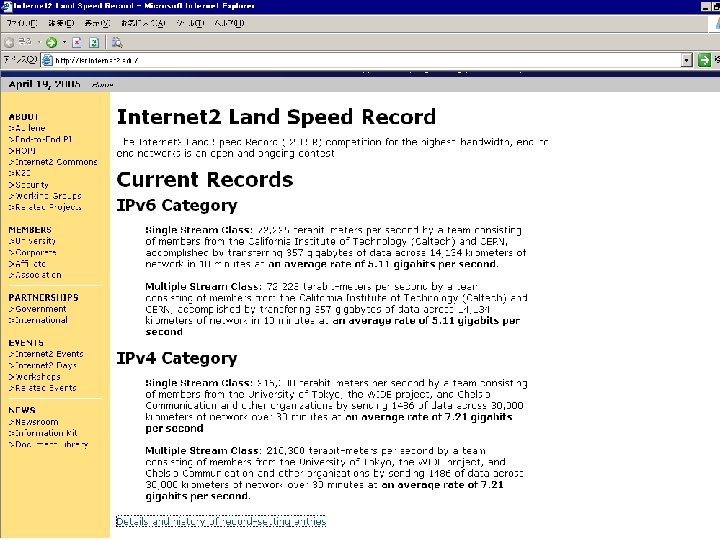This screenshot has width=720, height=540.
Task: Click the ABOUT sidebar heading
Action: click(x=23, y=117)
